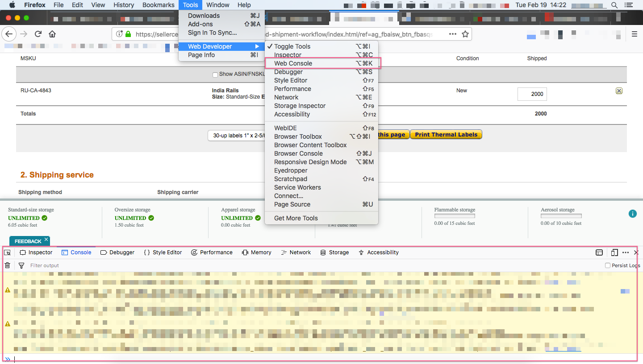Click the shipped quantity field showing 2000
This screenshot has width=643, height=364.
[x=532, y=94]
